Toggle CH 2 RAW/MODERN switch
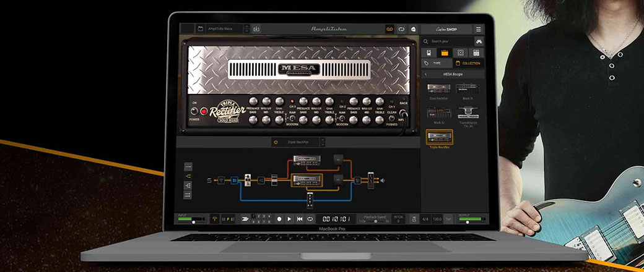Image resolution: width=644 pixels, height=272 pixels. 342,118
